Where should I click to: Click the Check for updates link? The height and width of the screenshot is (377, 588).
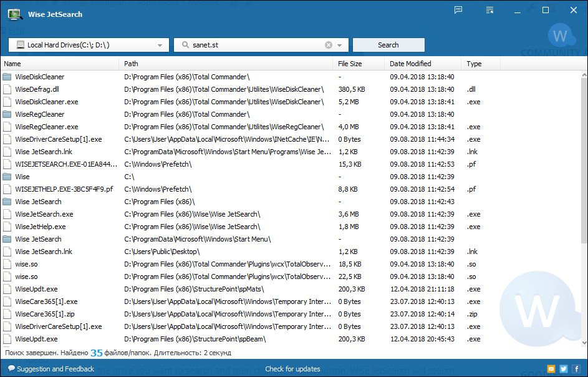292,369
